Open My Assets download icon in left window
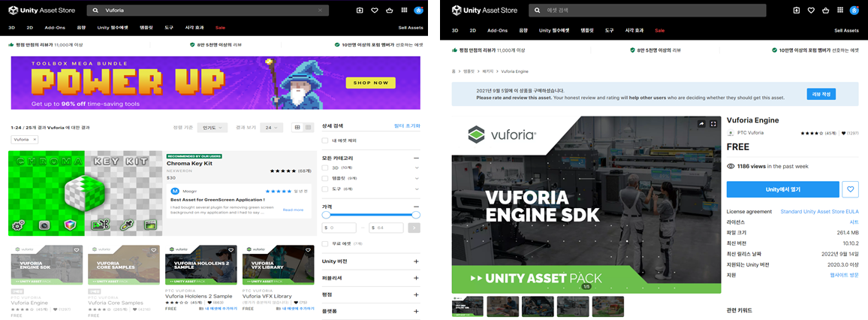868x320 pixels. pos(360,11)
